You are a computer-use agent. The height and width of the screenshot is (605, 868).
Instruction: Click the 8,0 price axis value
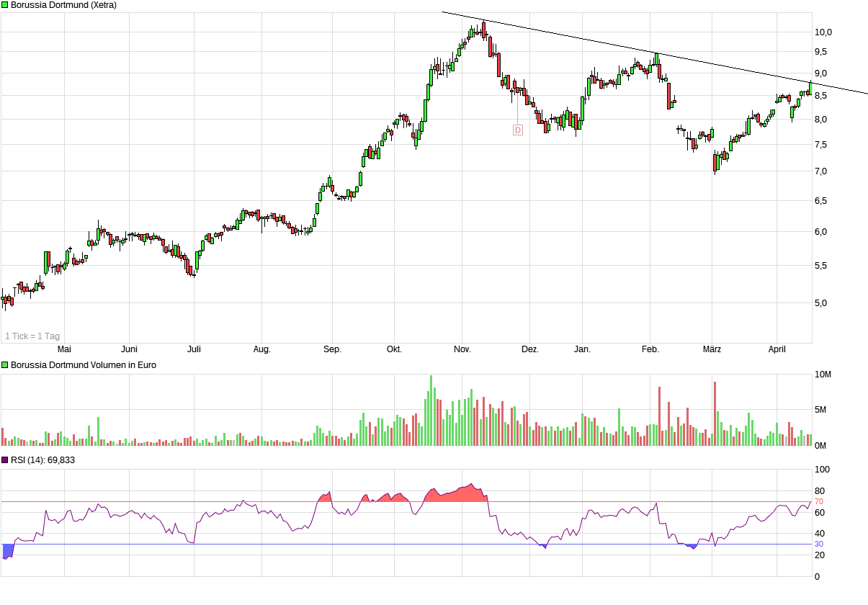(821, 120)
